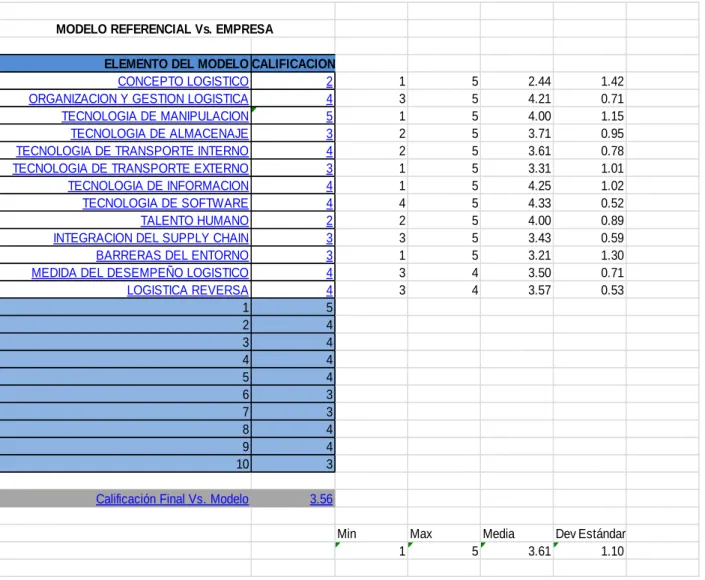Open the final score 3.56 link
Screen dimensions: 705x580
point(321,499)
